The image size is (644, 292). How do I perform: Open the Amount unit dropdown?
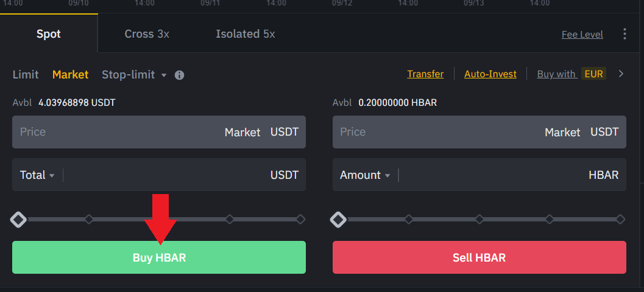click(x=365, y=175)
